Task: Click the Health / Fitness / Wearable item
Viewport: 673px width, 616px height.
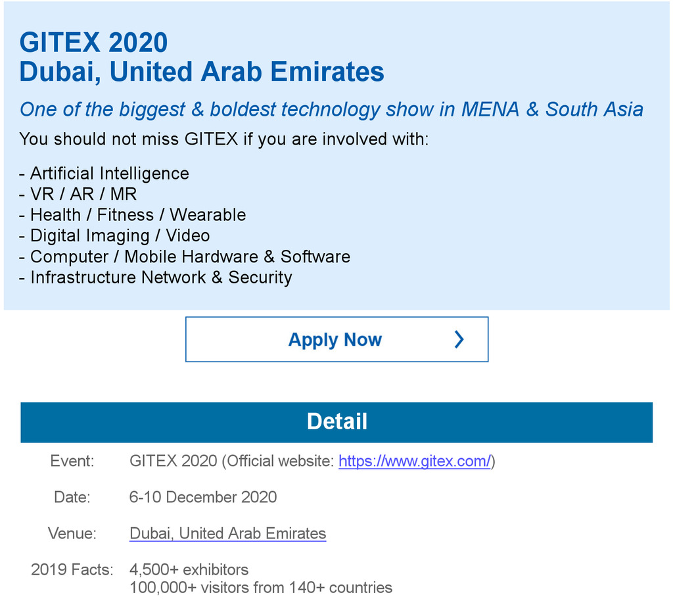Action: point(138,215)
